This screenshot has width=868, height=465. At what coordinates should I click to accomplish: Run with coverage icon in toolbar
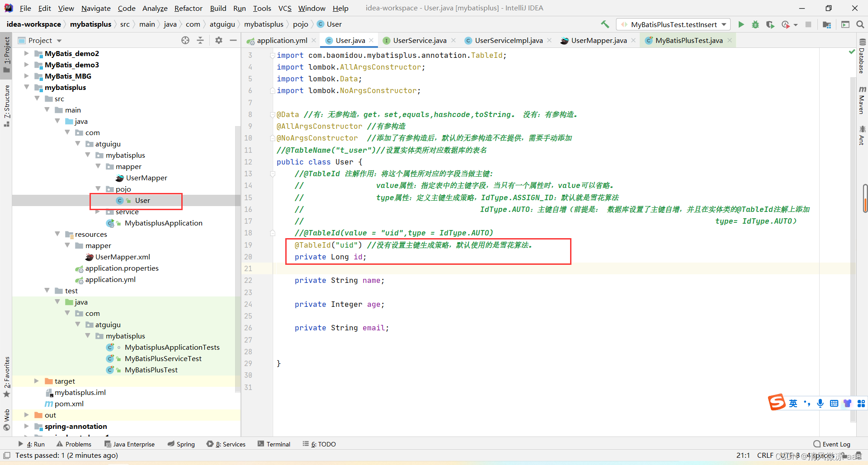(x=770, y=24)
